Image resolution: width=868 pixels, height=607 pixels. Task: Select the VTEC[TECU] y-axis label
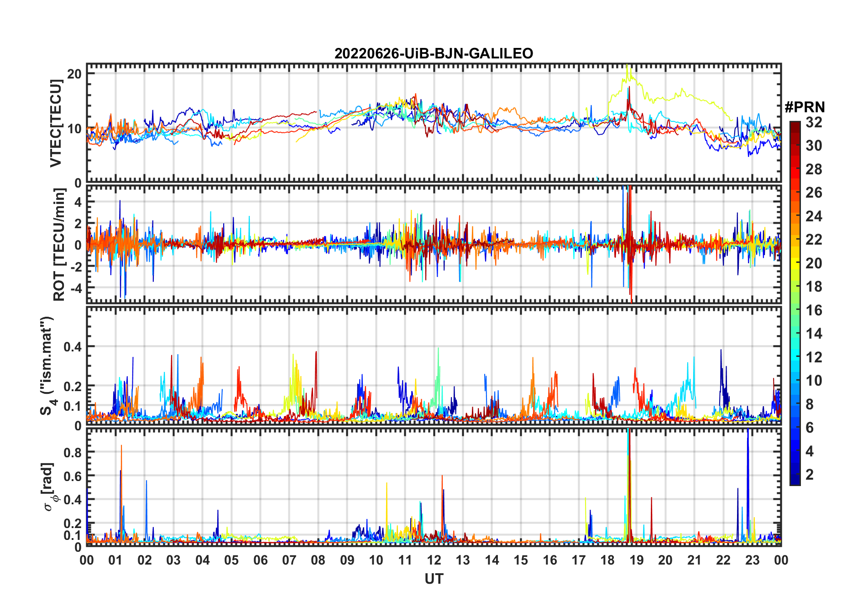(x=56, y=123)
